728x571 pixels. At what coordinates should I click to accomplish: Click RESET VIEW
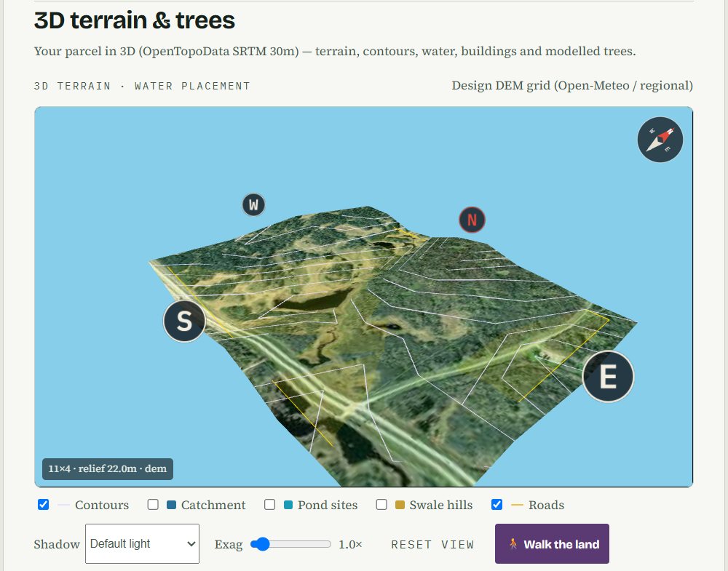pyautogui.click(x=432, y=545)
